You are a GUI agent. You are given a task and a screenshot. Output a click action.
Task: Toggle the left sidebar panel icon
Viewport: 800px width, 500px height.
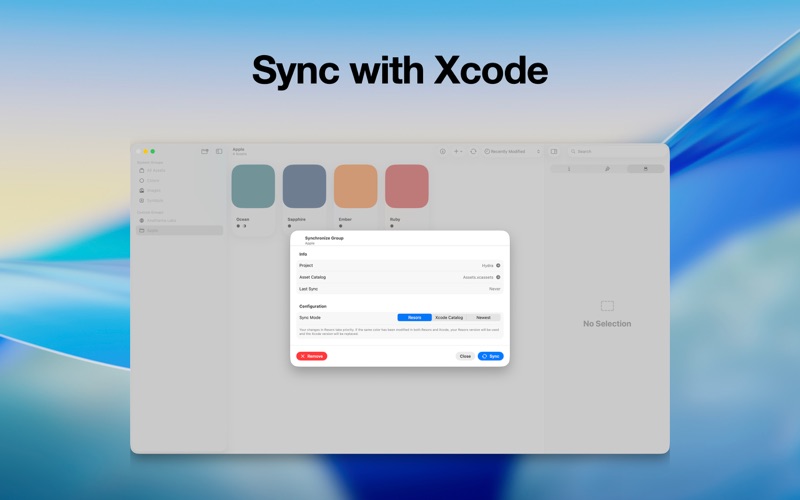[x=219, y=152]
